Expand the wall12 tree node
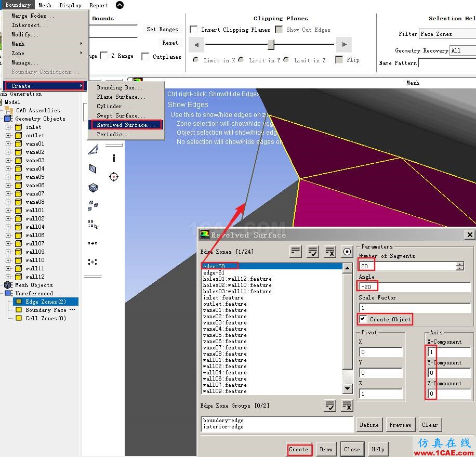 (x=8, y=277)
